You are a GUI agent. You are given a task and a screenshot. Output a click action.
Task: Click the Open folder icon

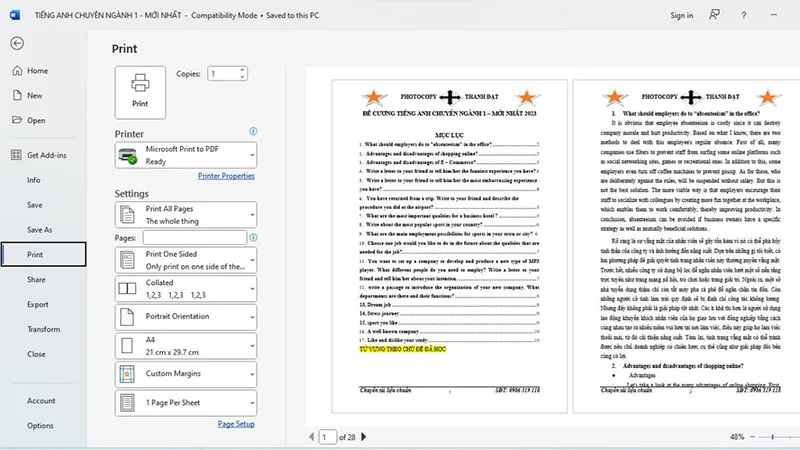[x=17, y=120]
